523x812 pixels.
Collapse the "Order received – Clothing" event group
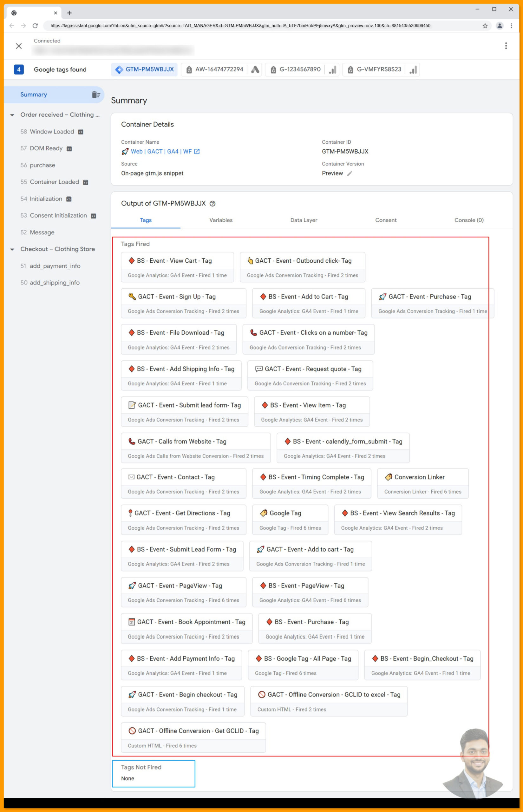(x=13, y=115)
